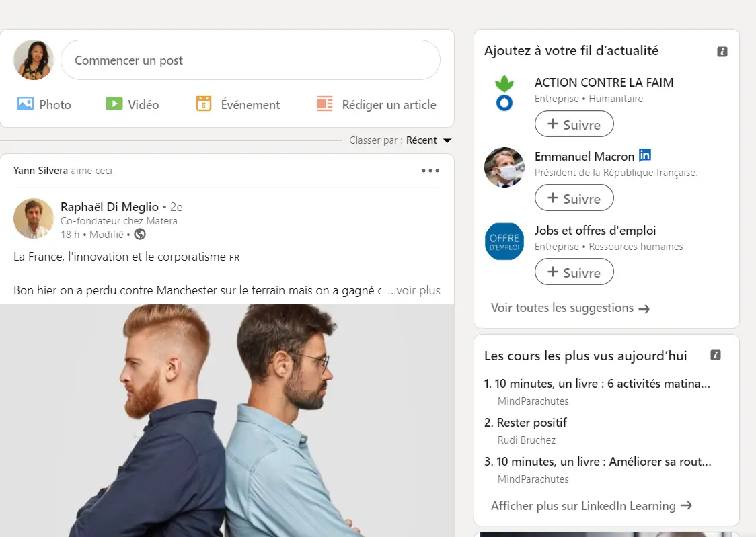Click the text Président de la République française.
The width and height of the screenshot is (756, 537).
click(x=616, y=173)
